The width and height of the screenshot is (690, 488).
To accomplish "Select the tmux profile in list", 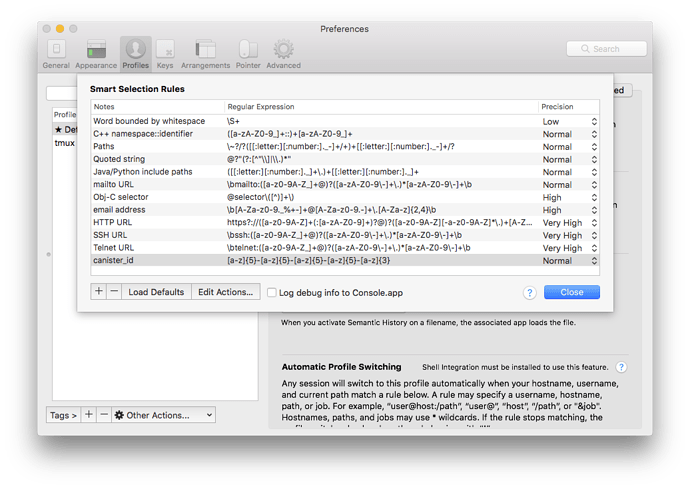I will tap(65, 143).
